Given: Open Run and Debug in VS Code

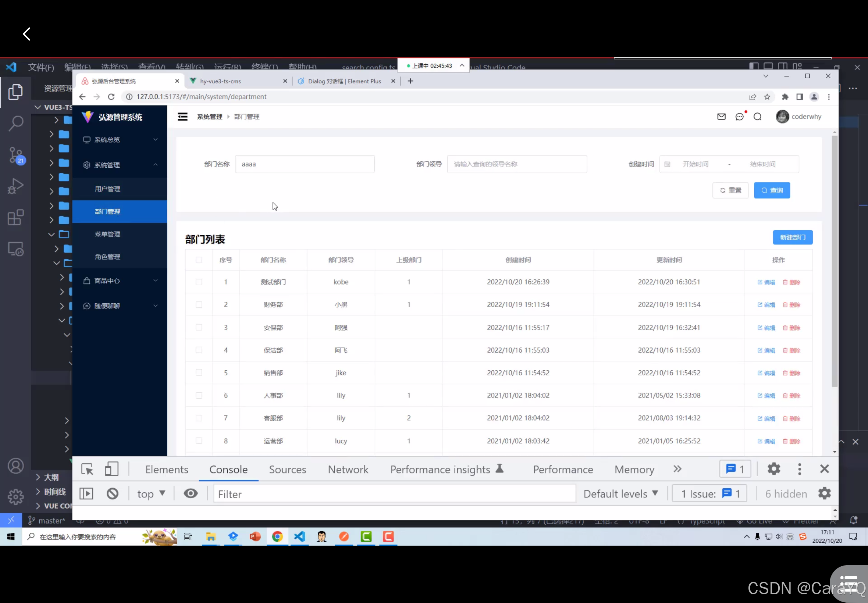Looking at the screenshot, I should [15, 186].
